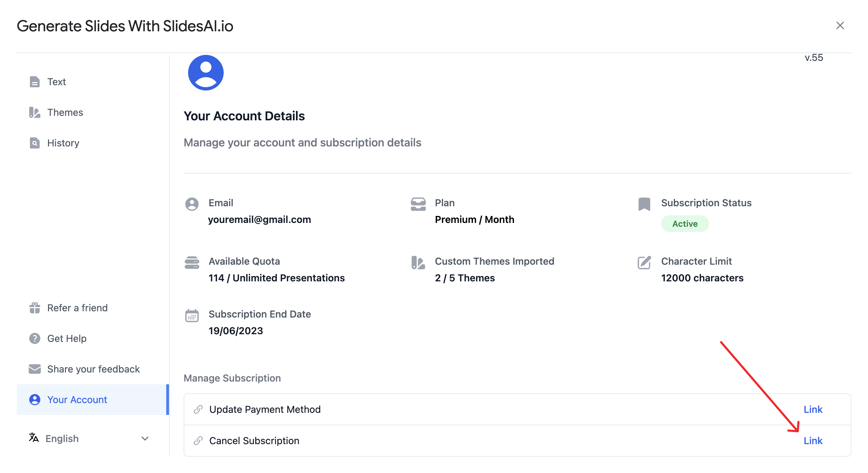The image size is (868, 473).
Task: Click the 2 / 5 Themes value
Action: 465,278
